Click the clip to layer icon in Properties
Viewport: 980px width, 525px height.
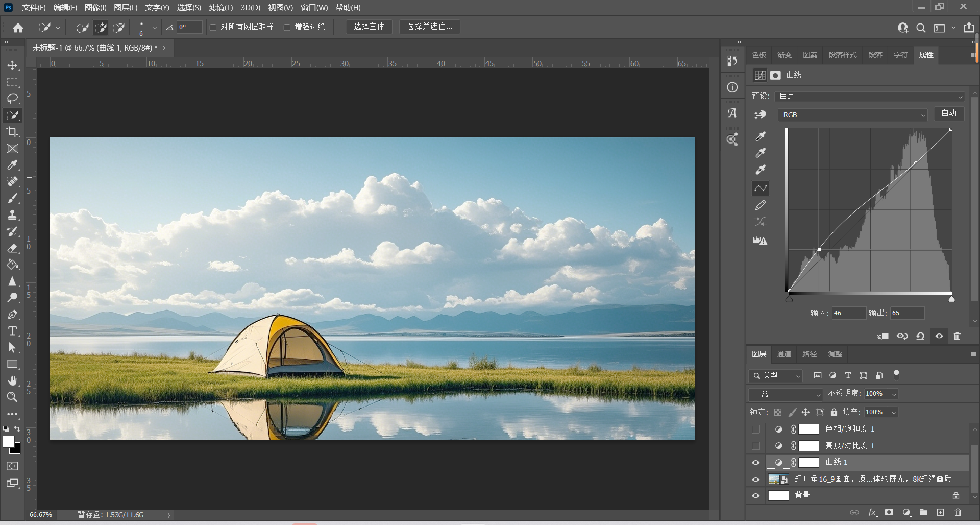883,336
